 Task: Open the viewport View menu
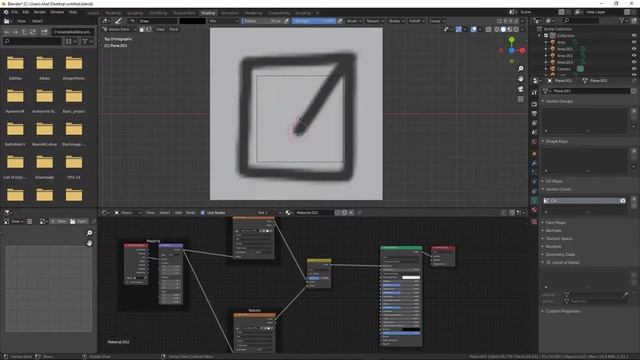160,29
